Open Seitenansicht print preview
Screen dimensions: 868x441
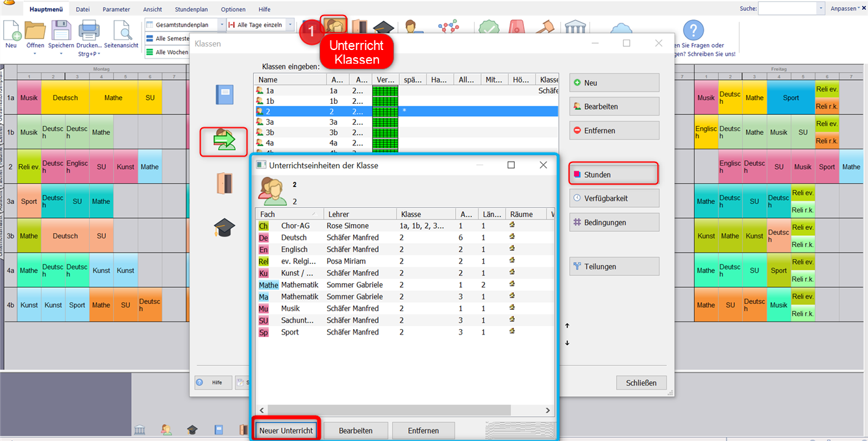122,31
